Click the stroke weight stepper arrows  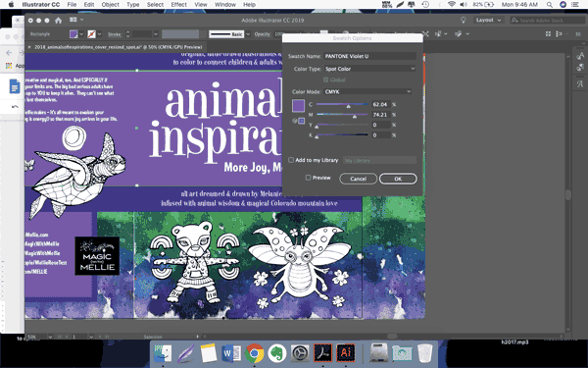click(127, 34)
